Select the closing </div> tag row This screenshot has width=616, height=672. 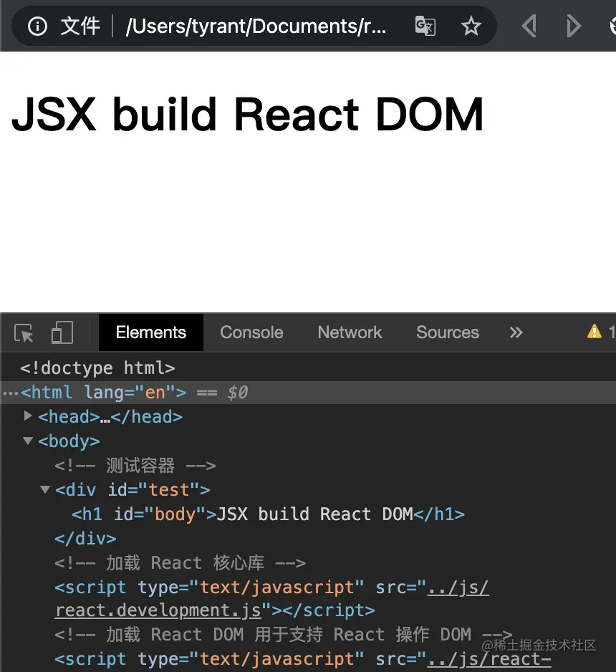[85, 539]
